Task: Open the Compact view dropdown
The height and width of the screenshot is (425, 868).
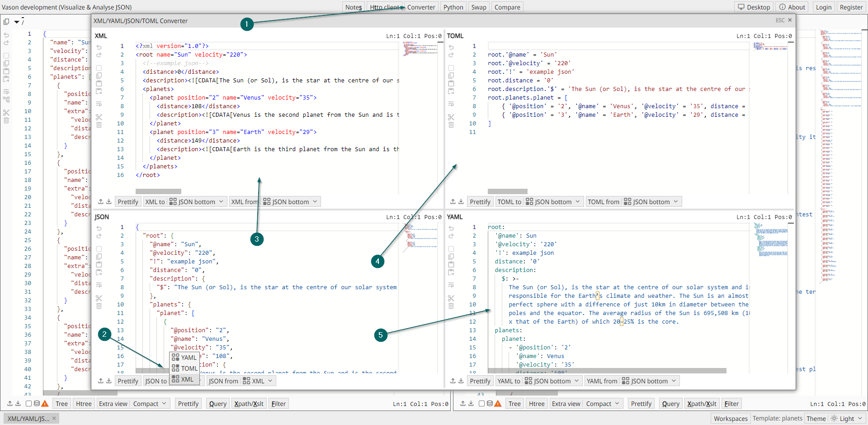Action: [x=150, y=403]
